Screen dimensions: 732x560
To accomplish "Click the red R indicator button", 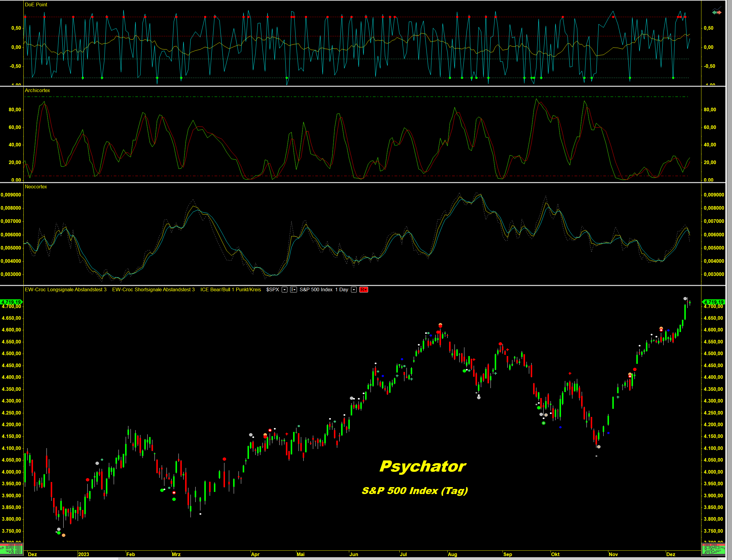I will 363,290.
